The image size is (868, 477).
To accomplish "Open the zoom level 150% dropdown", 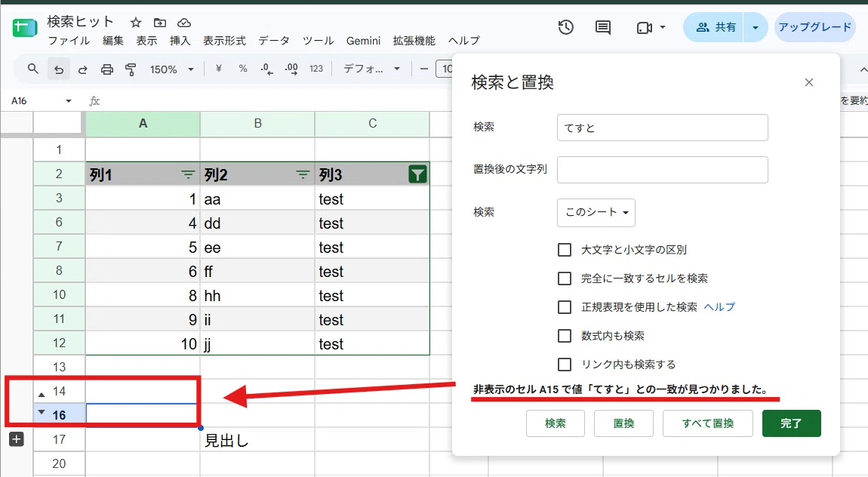I will (x=171, y=69).
